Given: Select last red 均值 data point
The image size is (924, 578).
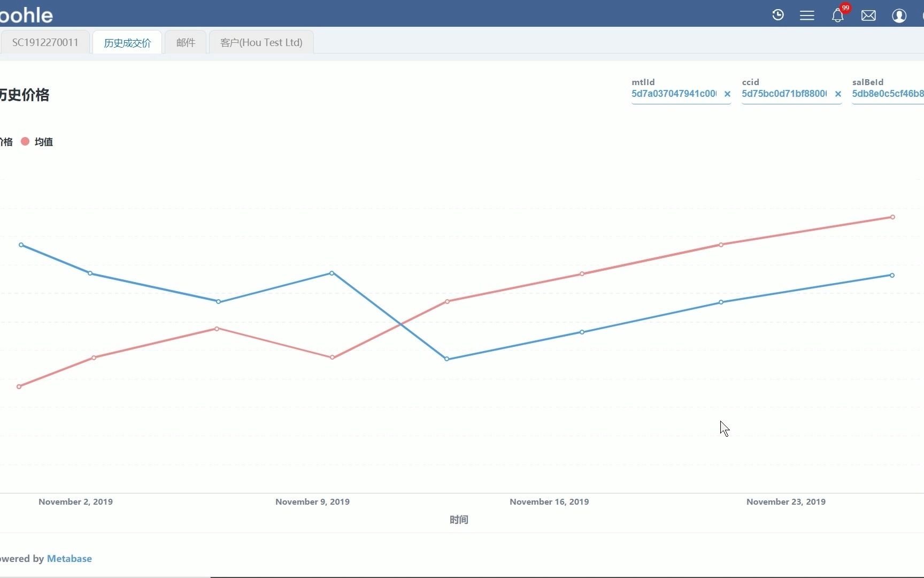Looking at the screenshot, I should pos(892,217).
